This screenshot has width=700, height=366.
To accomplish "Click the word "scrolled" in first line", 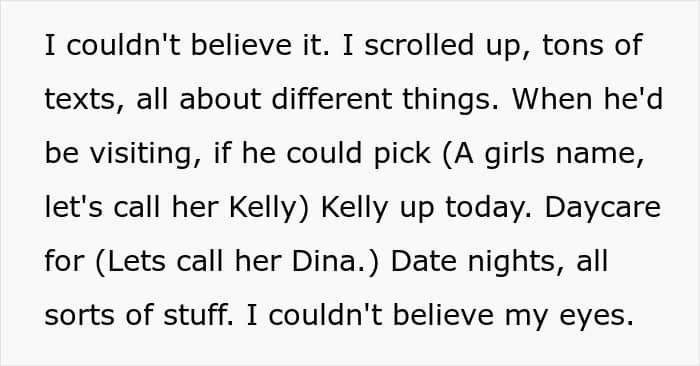I will 419,45.
